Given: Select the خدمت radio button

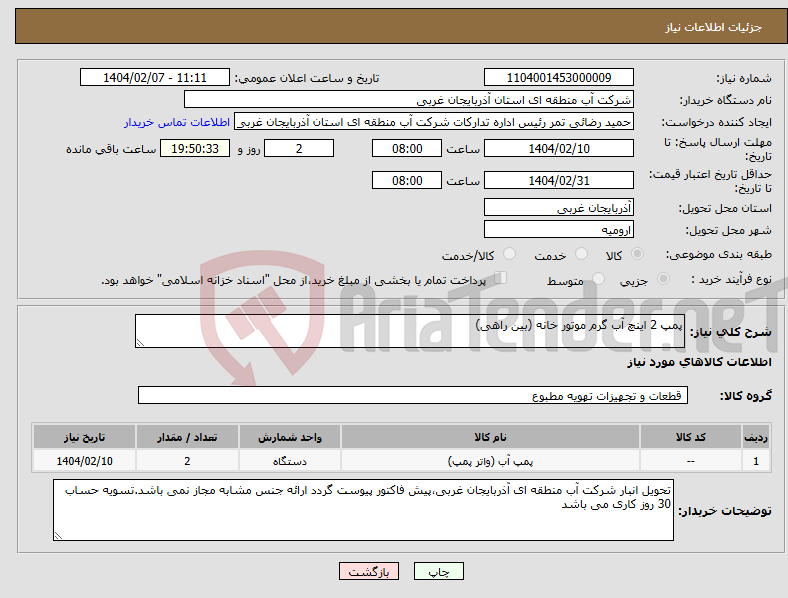Looking at the screenshot, I should pyautogui.click(x=581, y=254).
